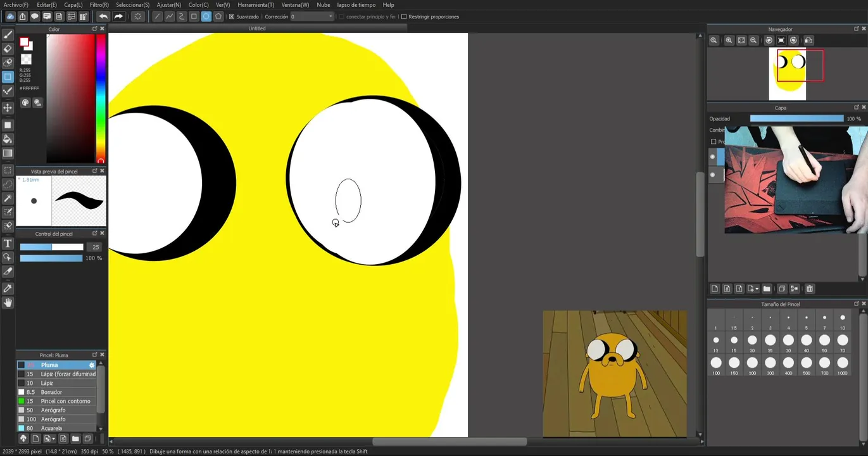Click the hue spectrum strip
The width and height of the screenshot is (868, 456).
100,98
